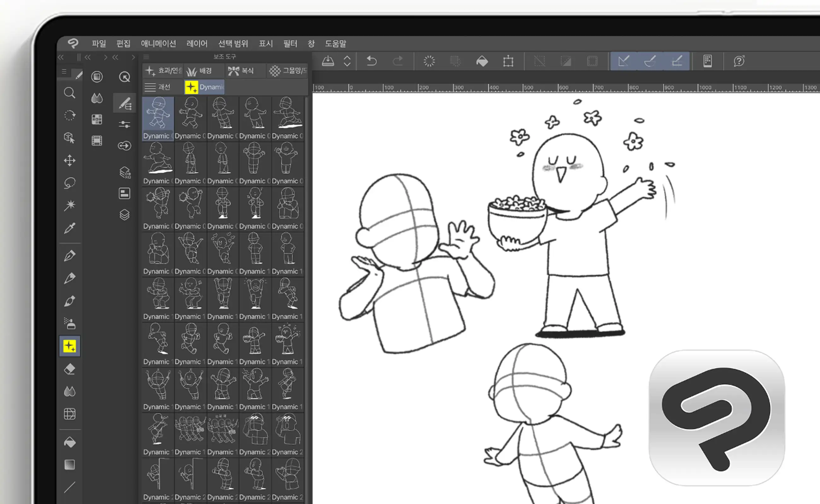Viewport: 820px width, 504px height.
Task: Select the Rotate view tool
Action: pos(69,115)
